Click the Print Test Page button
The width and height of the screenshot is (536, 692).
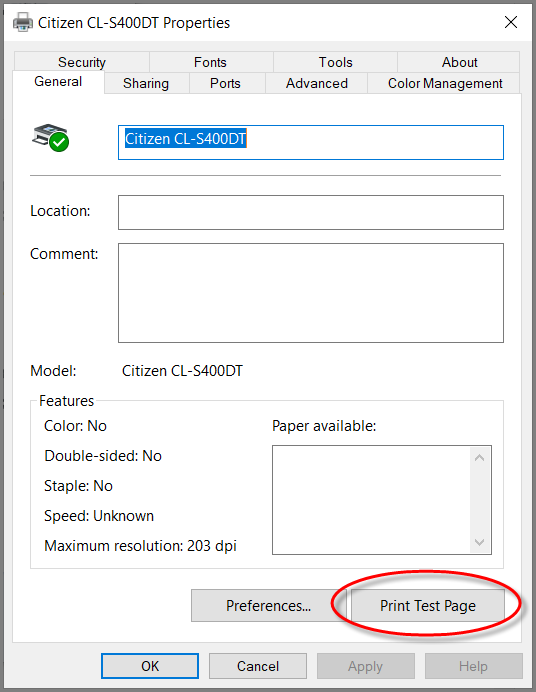pyautogui.click(x=428, y=606)
